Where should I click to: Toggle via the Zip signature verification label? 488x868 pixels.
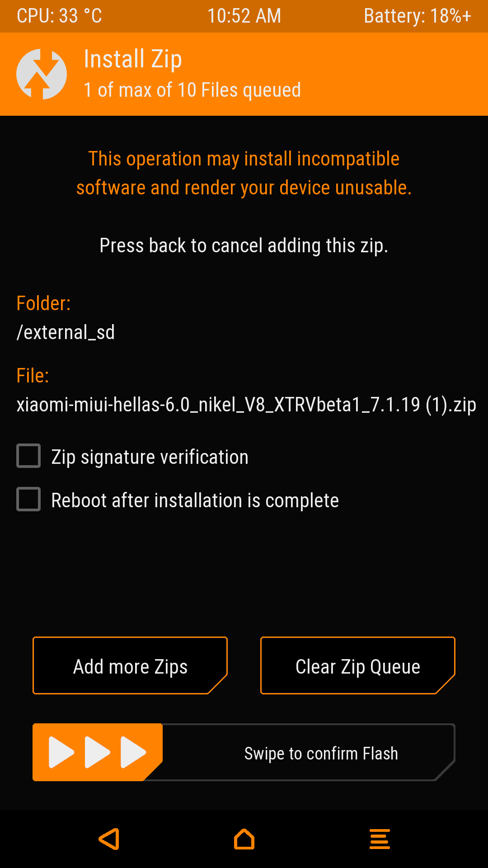(150, 457)
